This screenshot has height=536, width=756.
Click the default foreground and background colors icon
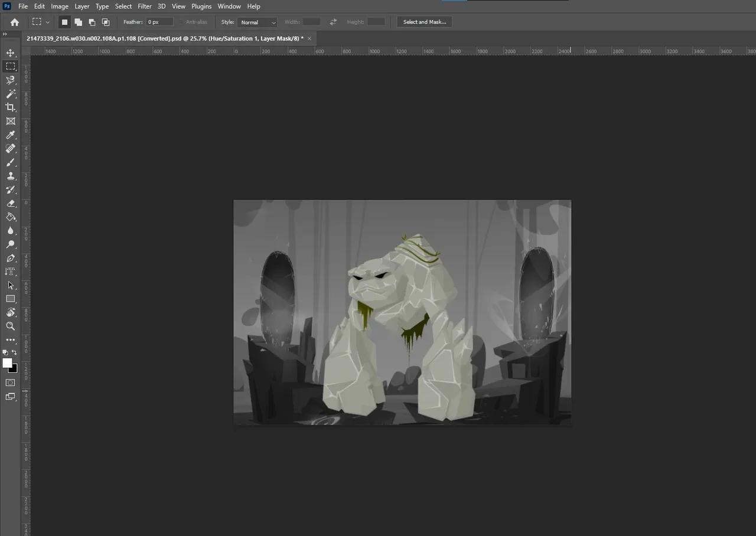click(x=5, y=352)
